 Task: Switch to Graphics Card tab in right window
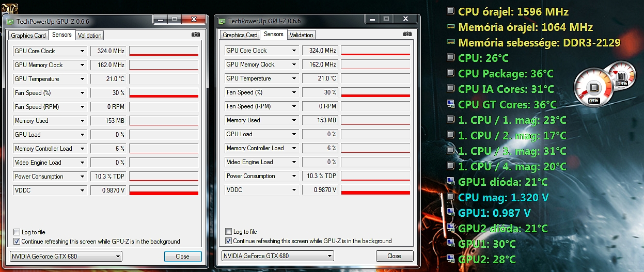pyautogui.click(x=240, y=35)
